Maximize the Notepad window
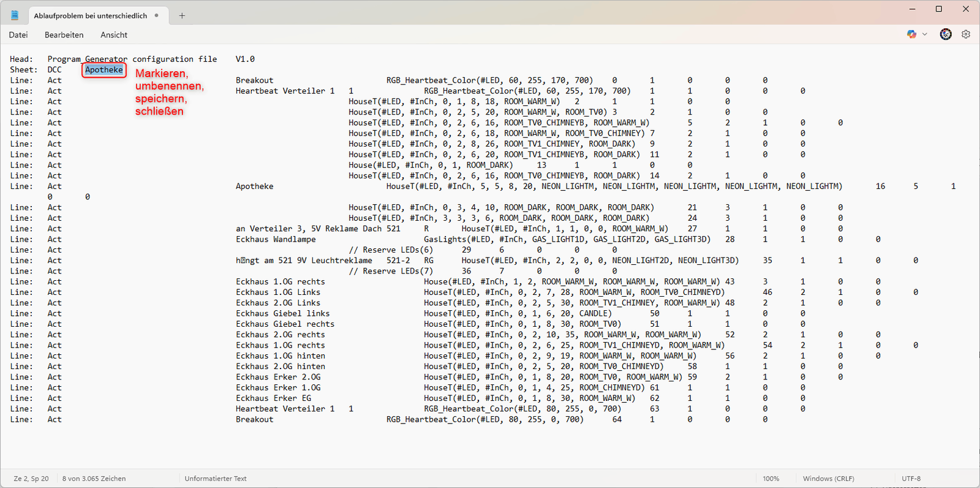Screen dimensions: 980x488 coord(939,9)
